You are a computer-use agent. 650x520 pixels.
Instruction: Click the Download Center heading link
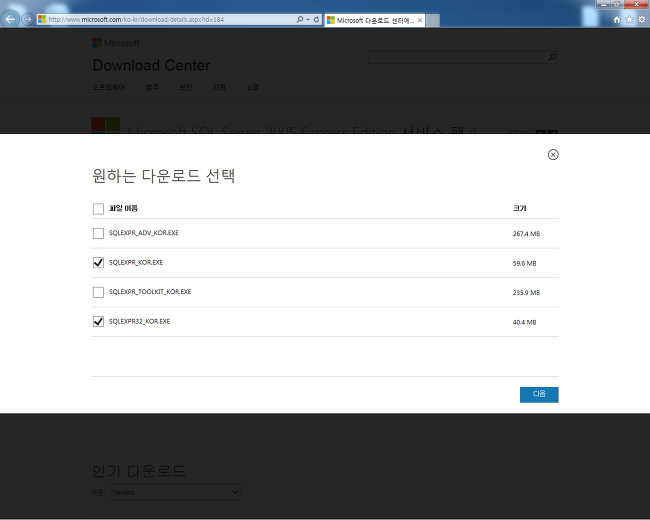151,66
